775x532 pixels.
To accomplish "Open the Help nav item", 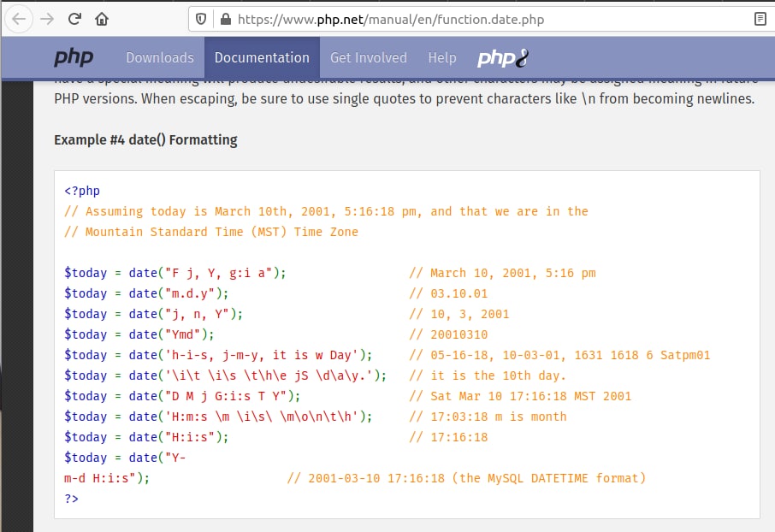I will click(442, 58).
